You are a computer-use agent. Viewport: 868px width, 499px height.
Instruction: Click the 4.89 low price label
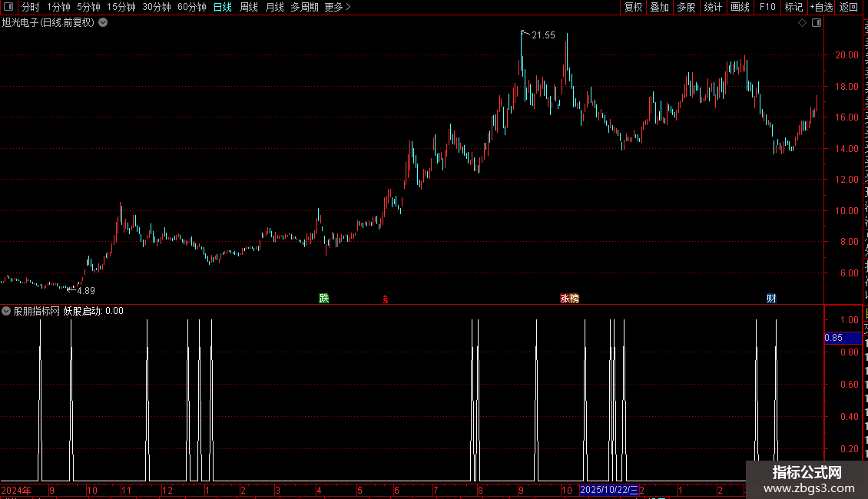coord(86,291)
